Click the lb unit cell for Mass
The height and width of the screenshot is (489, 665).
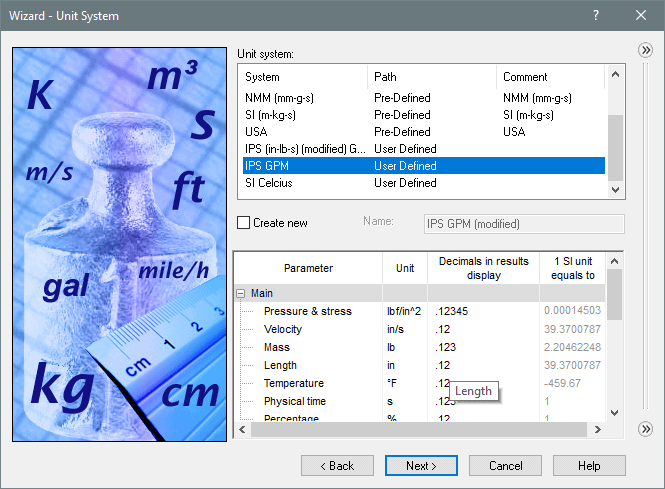pos(405,347)
